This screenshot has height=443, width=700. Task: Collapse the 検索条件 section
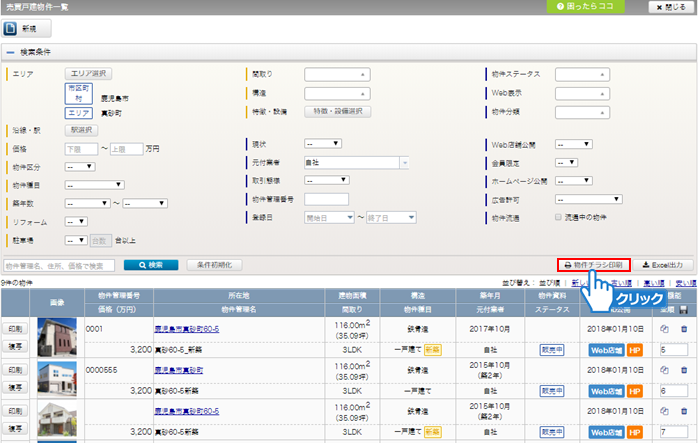click(x=11, y=51)
